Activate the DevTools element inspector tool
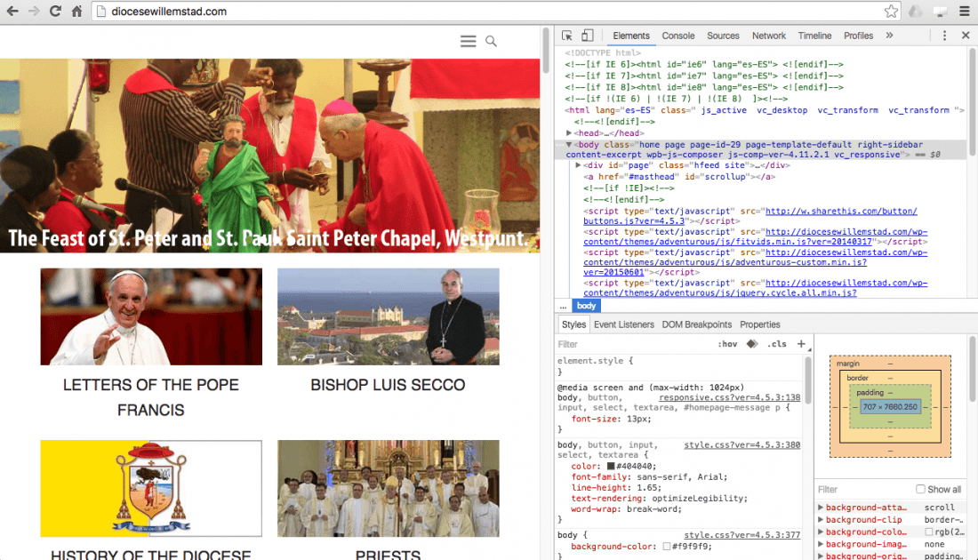 [x=567, y=36]
